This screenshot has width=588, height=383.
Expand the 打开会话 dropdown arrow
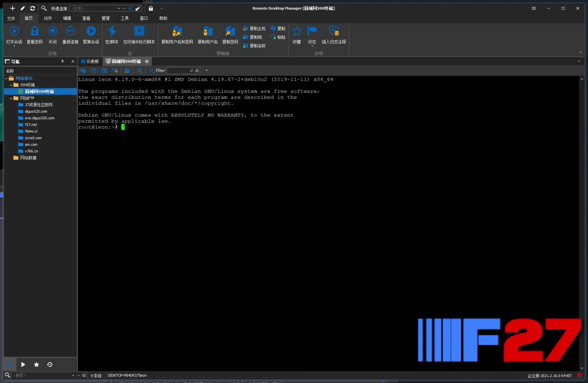click(x=14, y=46)
